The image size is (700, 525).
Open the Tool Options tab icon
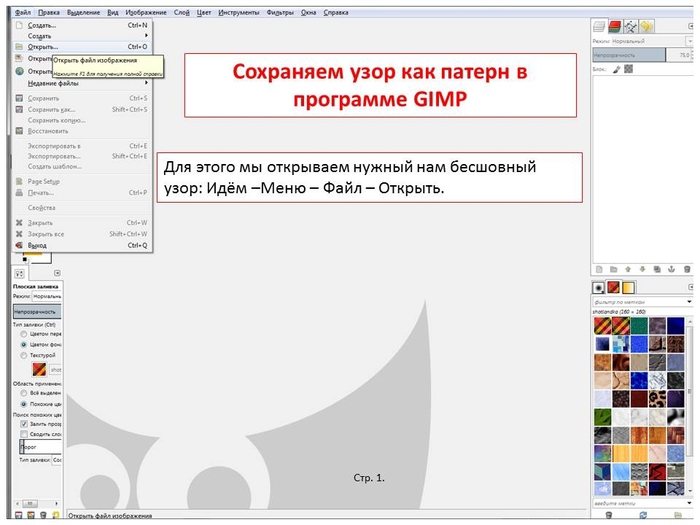coord(20,274)
